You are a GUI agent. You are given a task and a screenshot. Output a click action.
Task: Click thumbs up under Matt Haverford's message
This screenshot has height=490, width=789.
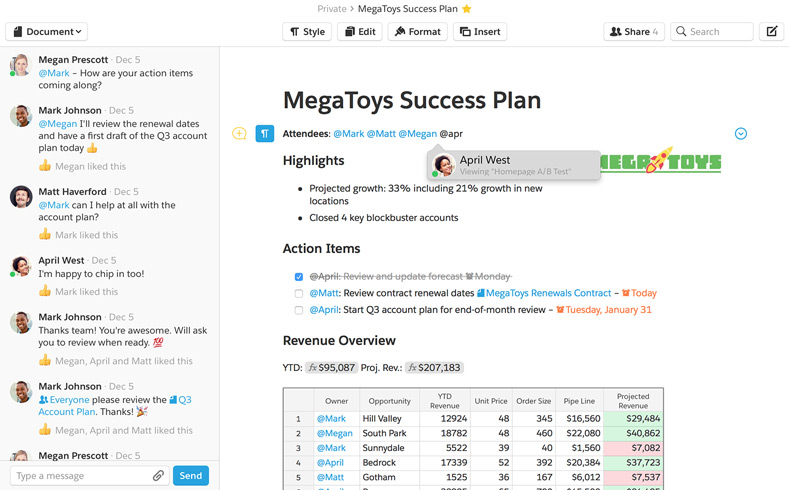(x=44, y=235)
